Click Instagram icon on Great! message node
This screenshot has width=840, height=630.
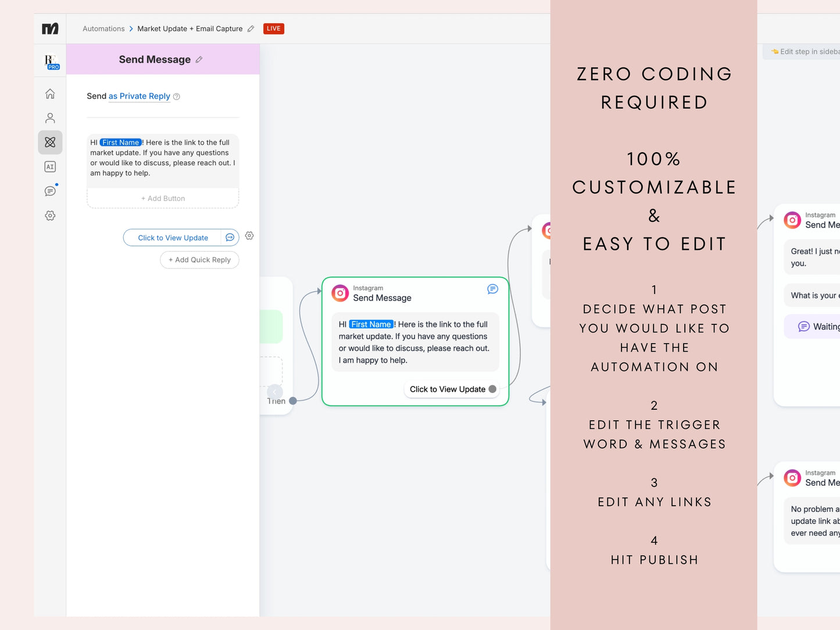(x=792, y=220)
